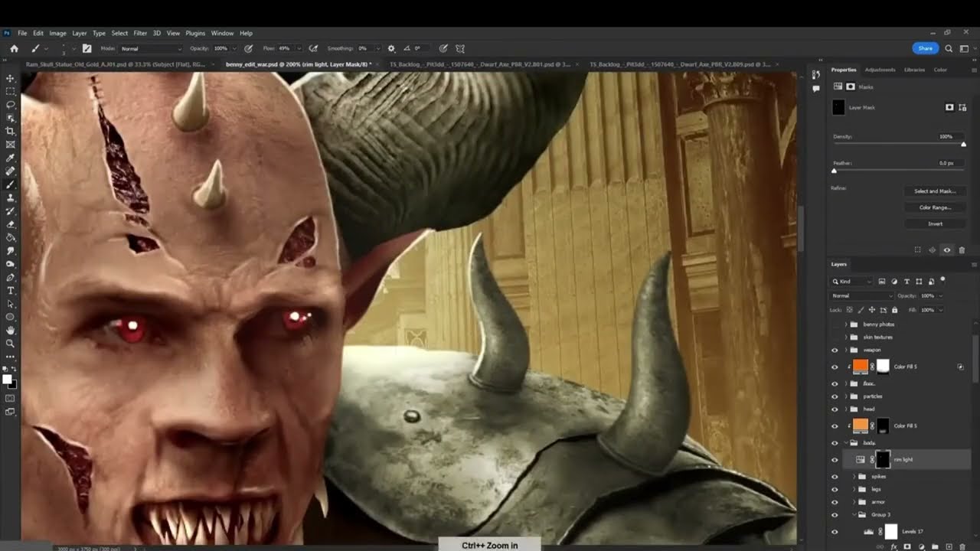Viewport: 980px width, 551px height.
Task: Open the search icon beside Share
Action: [x=949, y=48]
